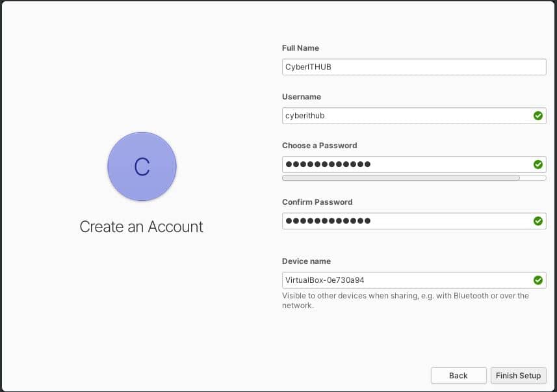
Task: Focus the Choose a Password field
Action: 414,164
